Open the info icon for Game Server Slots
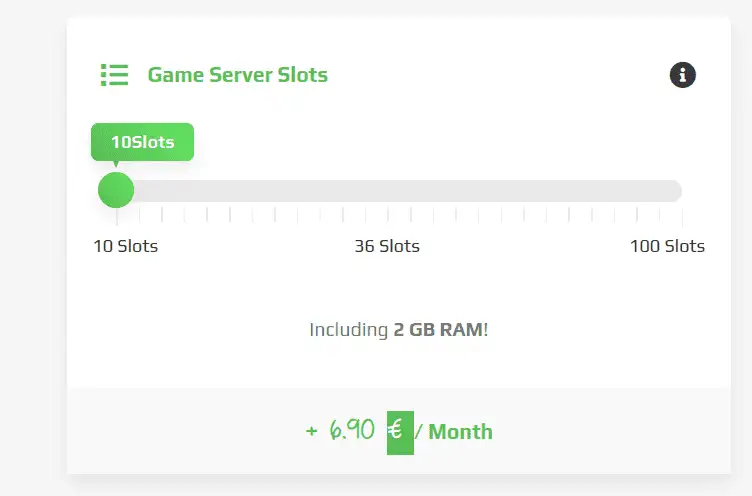 (x=682, y=74)
